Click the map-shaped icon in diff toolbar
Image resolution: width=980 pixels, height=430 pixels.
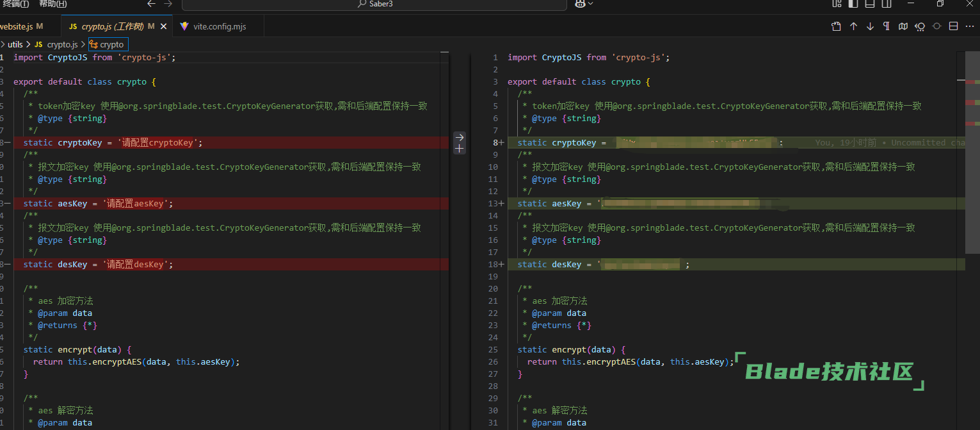(903, 26)
